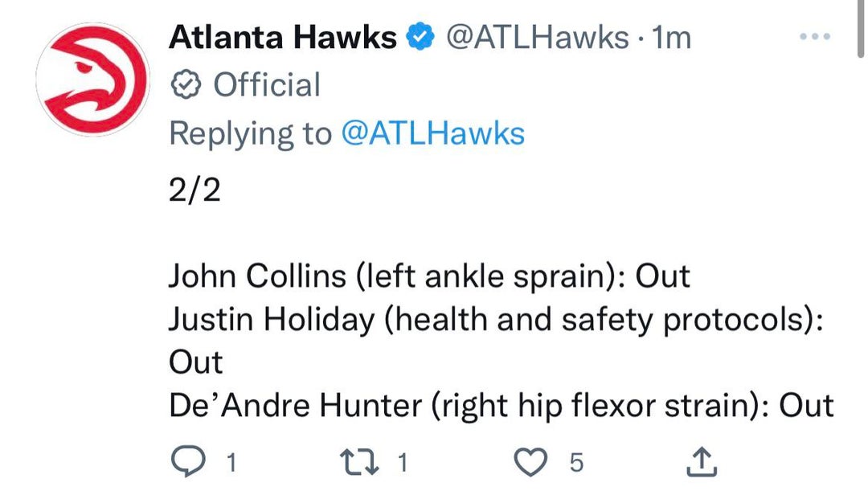Click the blue verified badge
This screenshot has width=868, height=499.
click(x=420, y=37)
